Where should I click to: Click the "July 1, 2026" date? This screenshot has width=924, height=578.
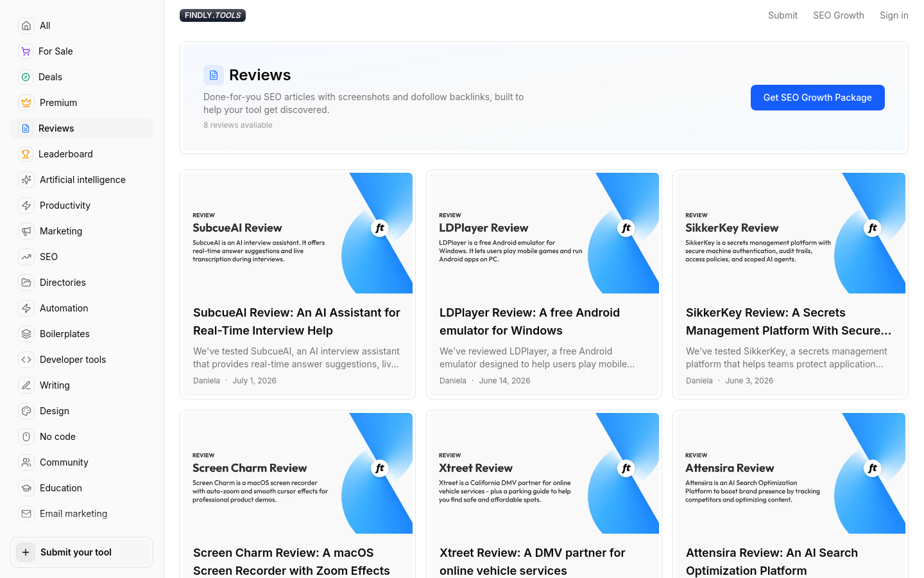click(255, 381)
